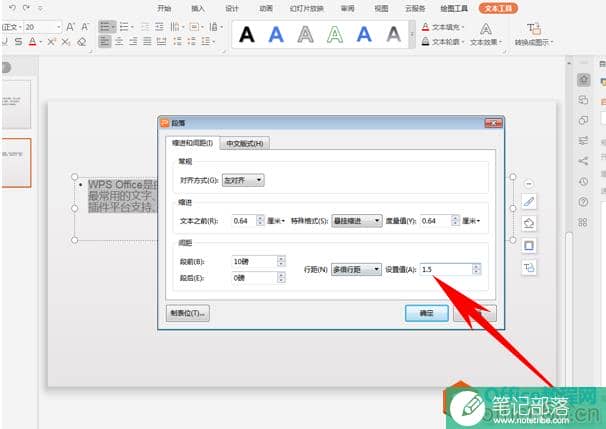The height and width of the screenshot is (429, 606).
Task: Apply distributed alignment in ribbon
Action: pyautogui.click(x=161, y=41)
